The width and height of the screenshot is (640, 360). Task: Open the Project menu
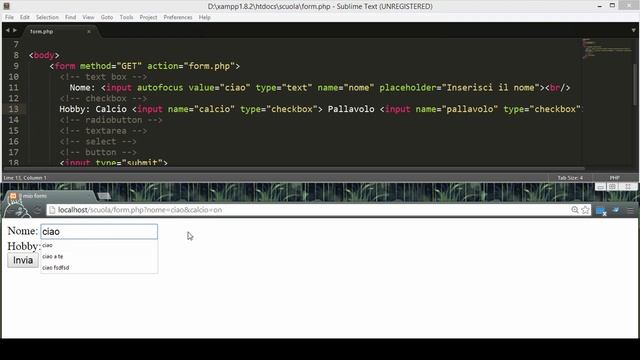click(148, 17)
